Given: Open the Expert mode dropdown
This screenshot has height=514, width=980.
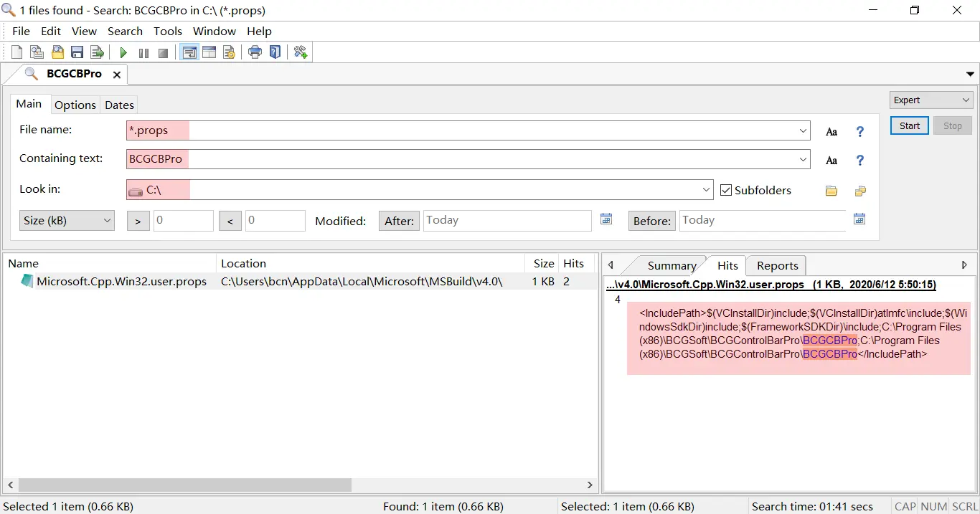Looking at the screenshot, I should [930, 100].
